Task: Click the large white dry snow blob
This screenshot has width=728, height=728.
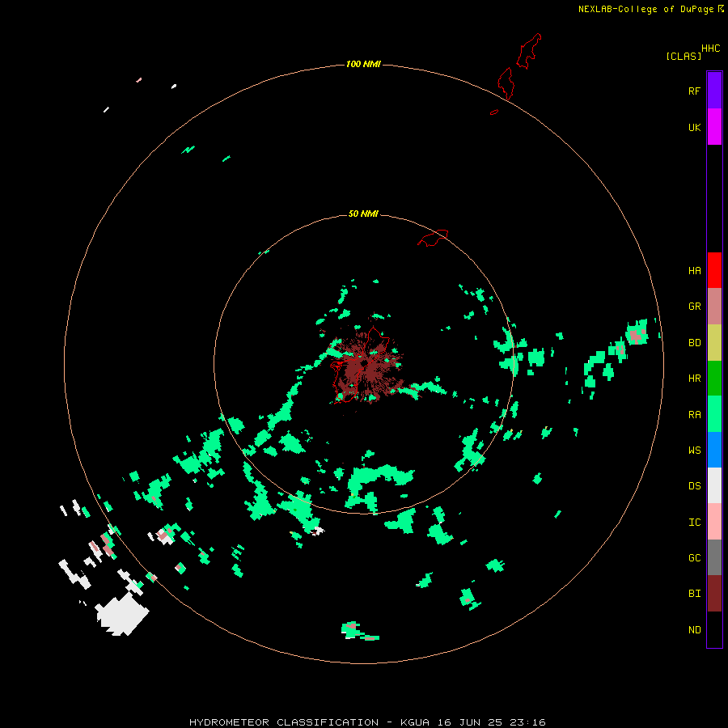Action: coord(122,614)
